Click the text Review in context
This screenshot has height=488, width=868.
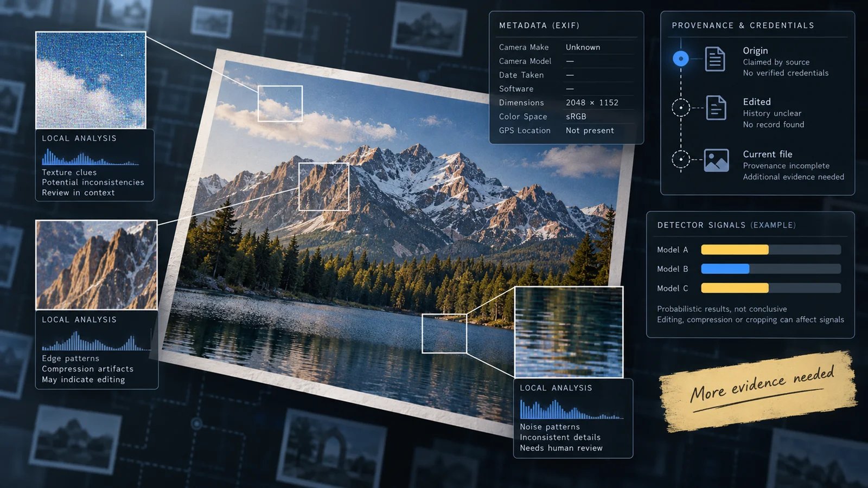click(x=78, y=192)
